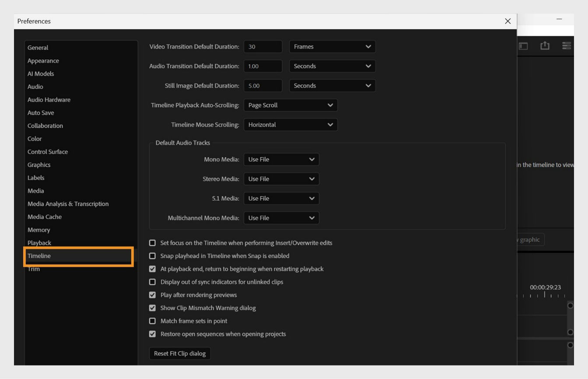Enable out of sync indicators for unlinked clips
This screenshot has width=588, height=379.
point(152,282)
